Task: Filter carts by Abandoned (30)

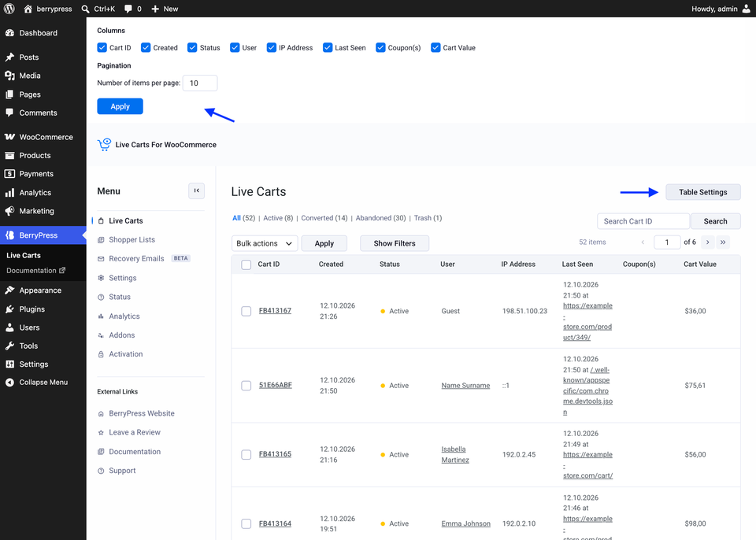Action: click(x=380, y=218)
